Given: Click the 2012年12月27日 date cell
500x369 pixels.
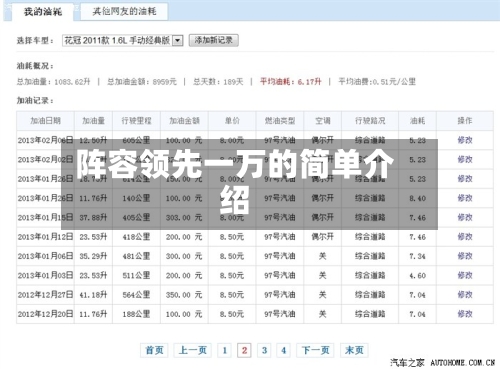Looking at the screenshot, I should point(45,295).
